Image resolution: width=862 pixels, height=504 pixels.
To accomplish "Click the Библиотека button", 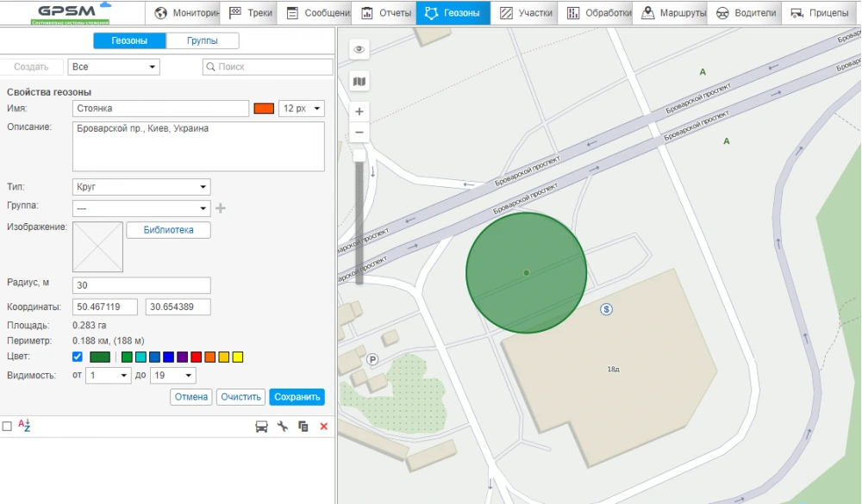I will point(168,230).
